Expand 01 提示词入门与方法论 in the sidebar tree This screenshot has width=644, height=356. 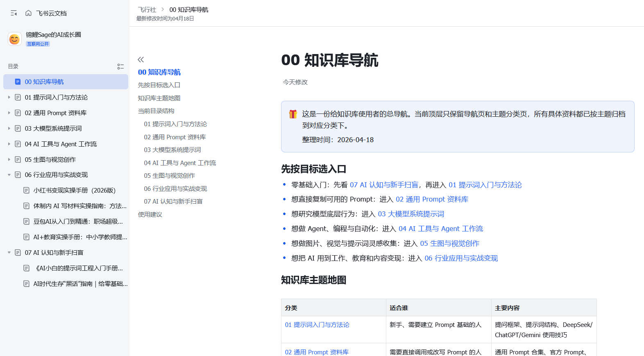click(x=9, y=98)
